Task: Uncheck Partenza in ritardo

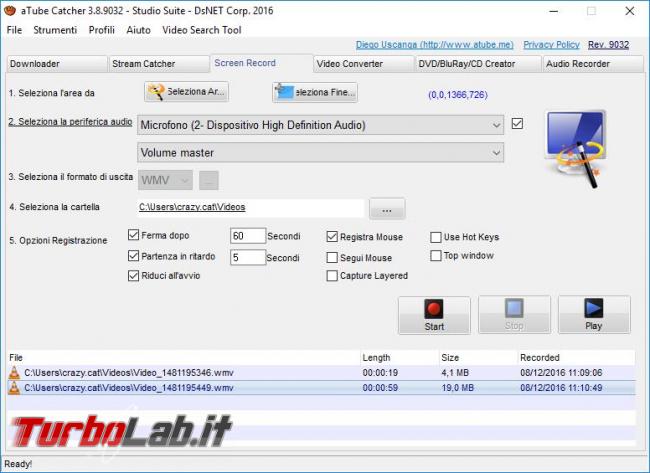Action: click(133, 255)
